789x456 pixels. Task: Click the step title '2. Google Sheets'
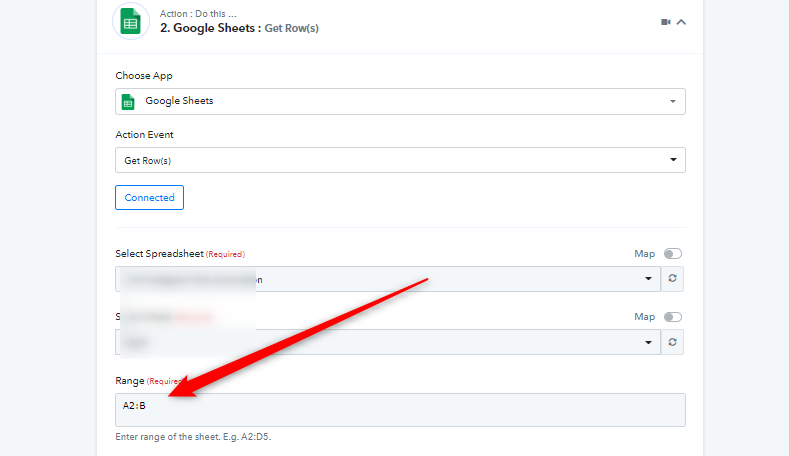[x=210, y=28]
